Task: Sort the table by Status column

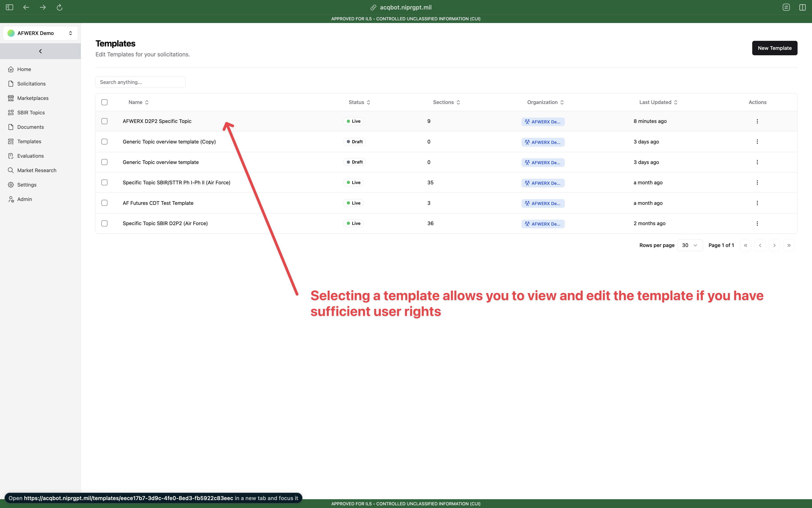Action: [359, 102]
